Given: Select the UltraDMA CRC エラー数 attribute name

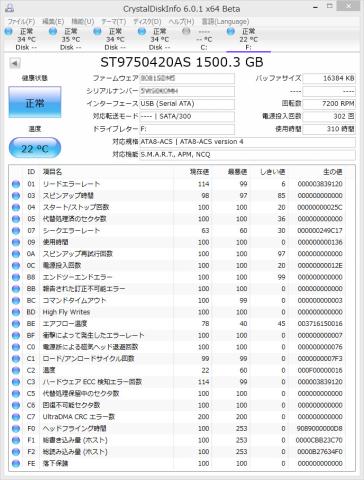Looking at the screenshot, I should coord(79,417).
